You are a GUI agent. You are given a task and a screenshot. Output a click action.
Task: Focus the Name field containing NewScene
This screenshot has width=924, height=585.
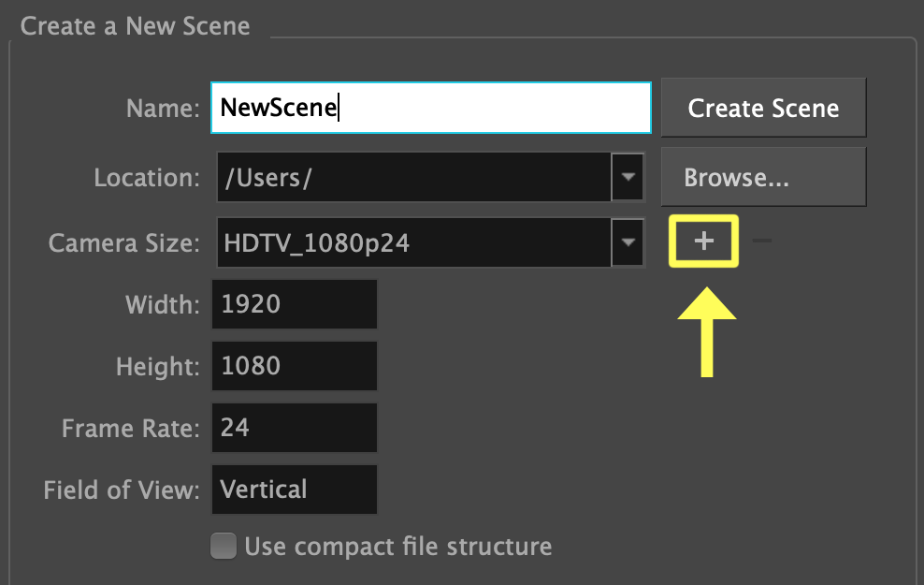430,108
